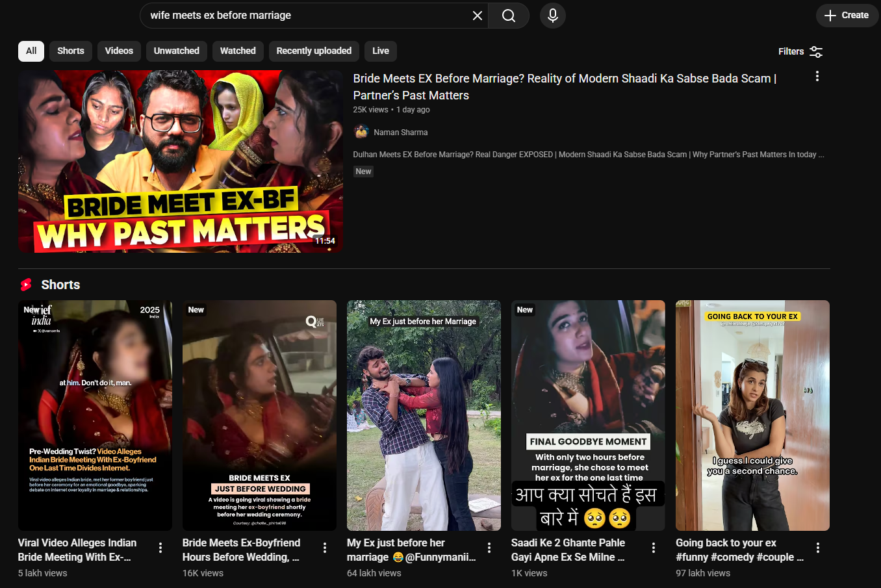Open the Filters panel

click(800, 51)
